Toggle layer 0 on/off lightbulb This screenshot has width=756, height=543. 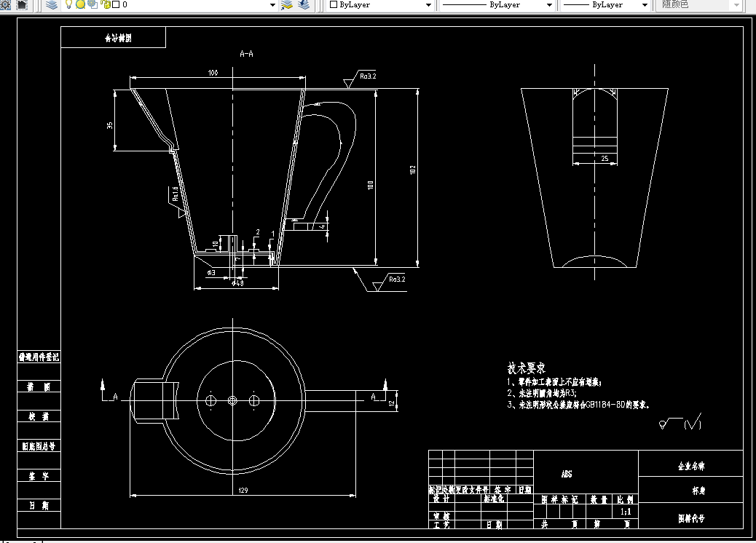pos(68,4)
